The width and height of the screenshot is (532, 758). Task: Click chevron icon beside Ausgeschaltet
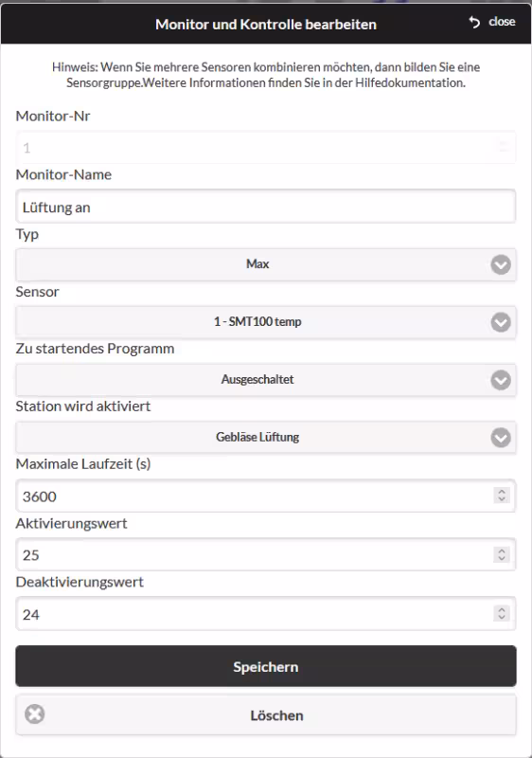pos(501,380)
